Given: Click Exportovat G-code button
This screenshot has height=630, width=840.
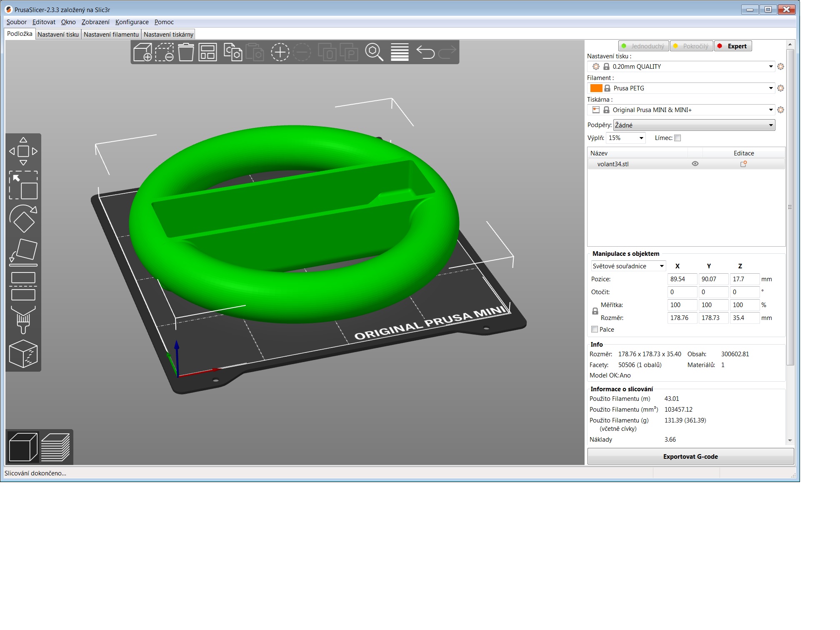Looking at the screenshot, I should [x=690, y=457].
